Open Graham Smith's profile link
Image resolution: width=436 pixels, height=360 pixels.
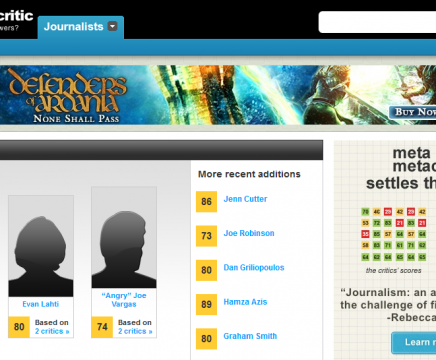click(x=250, y=336)
